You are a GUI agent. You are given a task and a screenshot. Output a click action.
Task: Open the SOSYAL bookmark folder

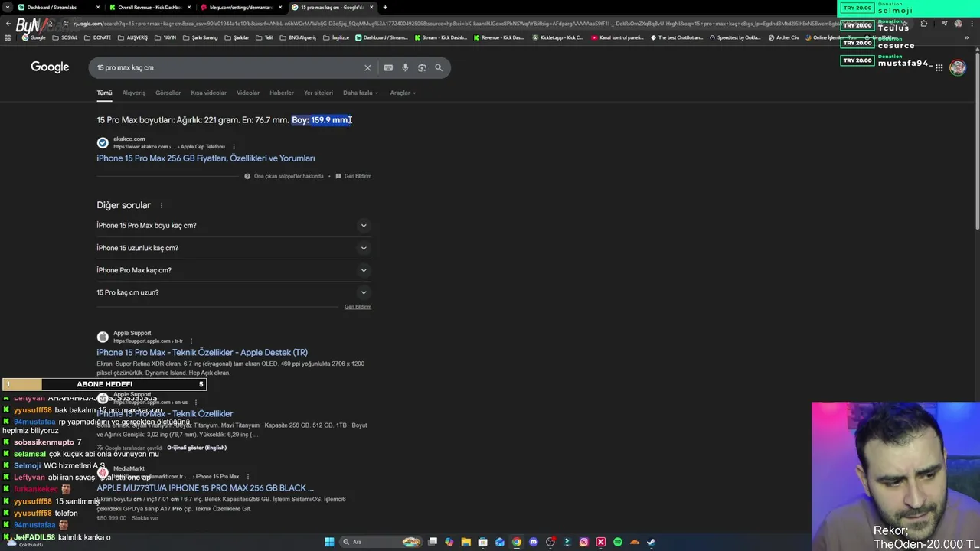click(65, 37)
